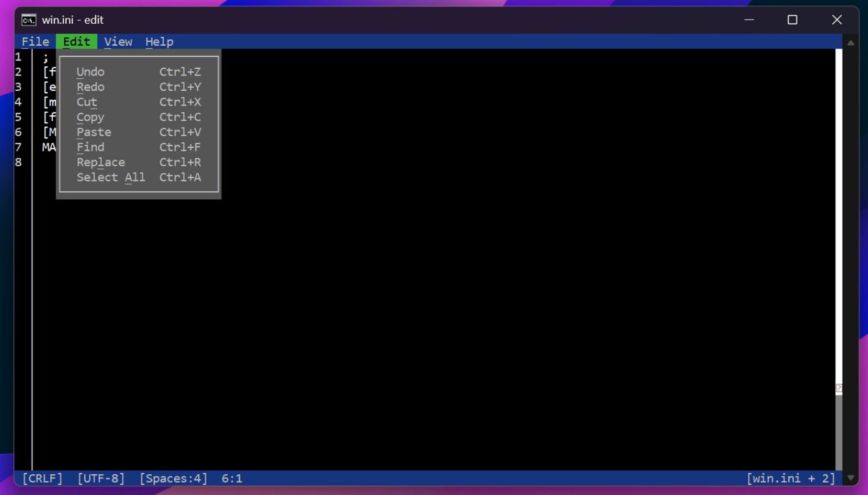The image size is (868, 495).
Task: Click the '[m' text on line 4
Action: click(x=50, y=102)
